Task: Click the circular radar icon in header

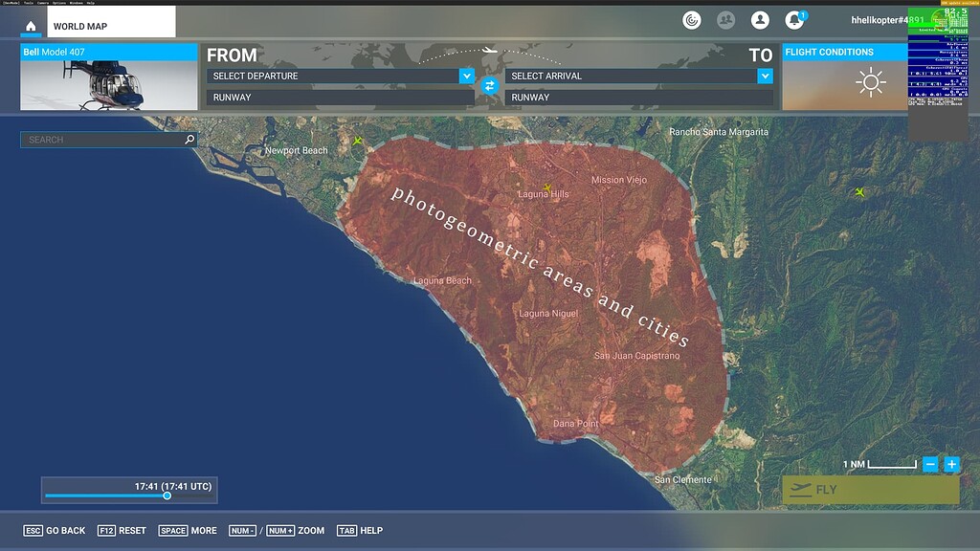Action: [x=692, y=20]
